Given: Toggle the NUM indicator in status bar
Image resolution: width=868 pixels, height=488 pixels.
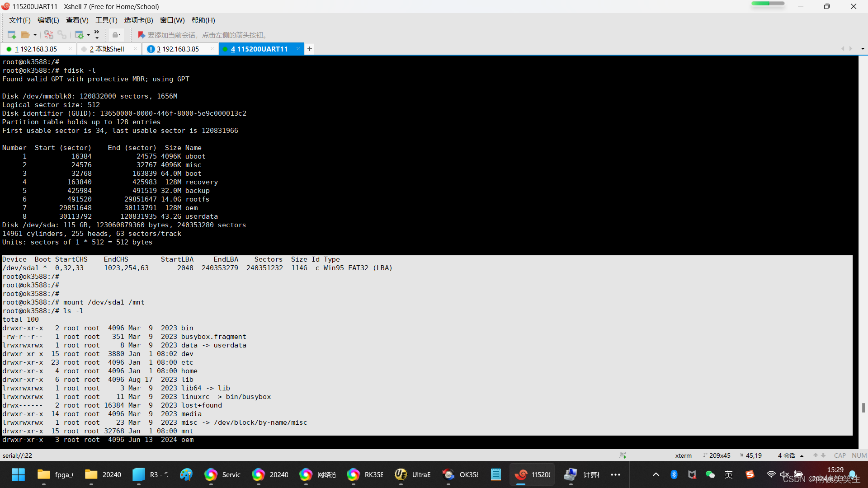Looking at the screenshot, I should click(x=859, y=455).
